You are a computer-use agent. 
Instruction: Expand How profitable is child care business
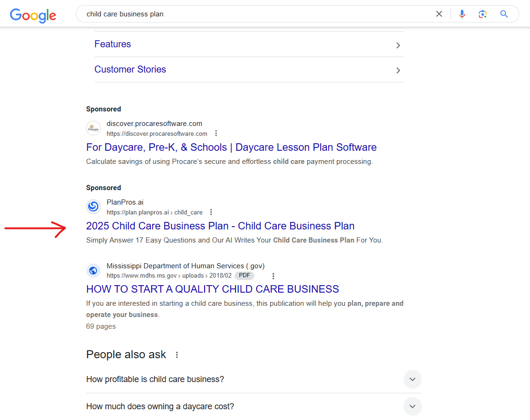pyautogui.click(x=412, y=379)
